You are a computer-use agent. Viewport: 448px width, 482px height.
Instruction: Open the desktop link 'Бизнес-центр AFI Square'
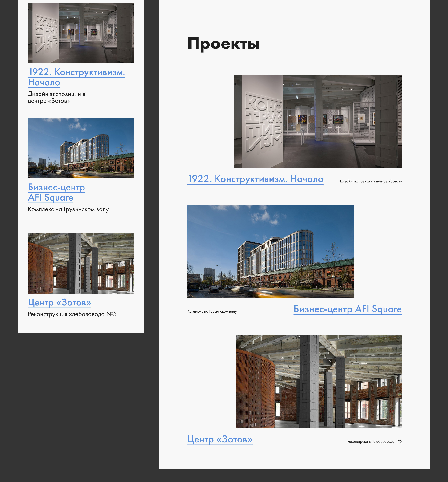347,309
